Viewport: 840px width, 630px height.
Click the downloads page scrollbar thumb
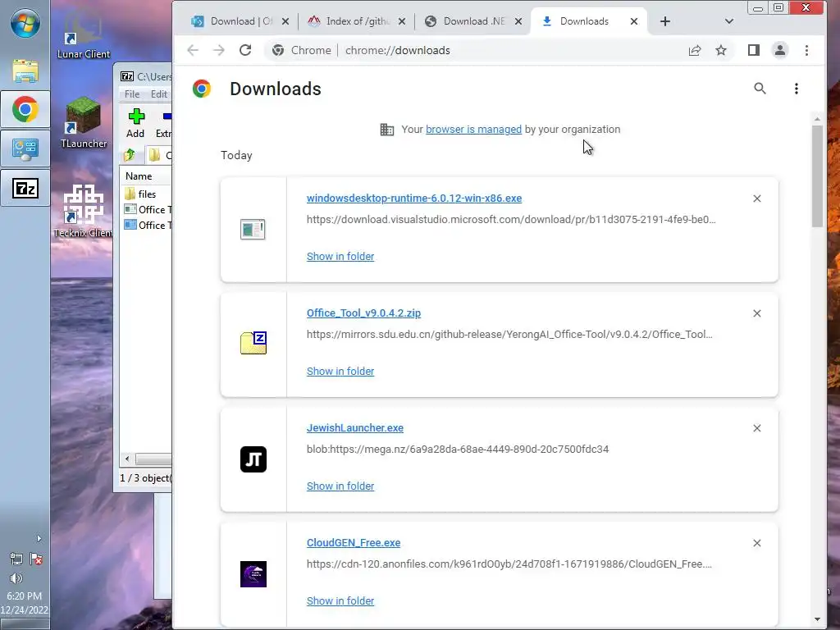[817, 176]
